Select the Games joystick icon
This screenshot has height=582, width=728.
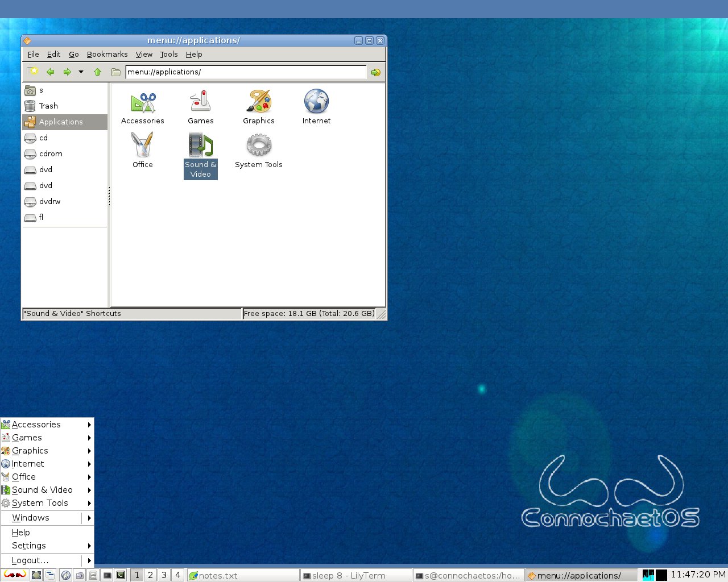coord(200,102)
